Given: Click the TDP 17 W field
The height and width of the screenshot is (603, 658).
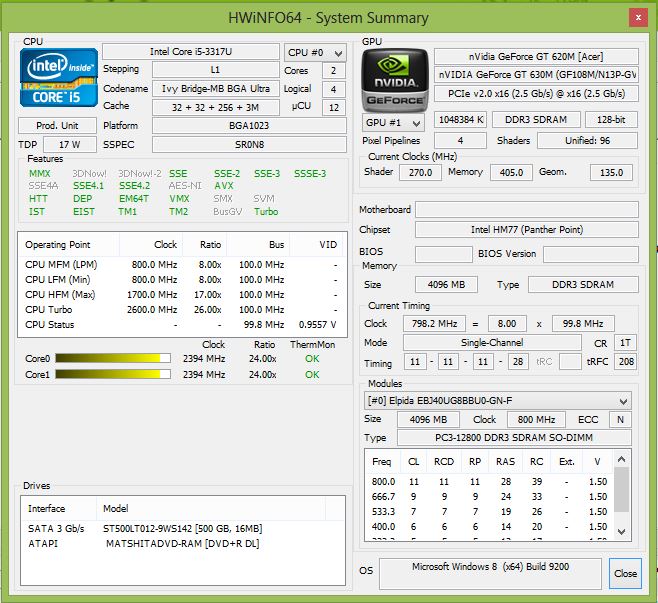Looking at the screenshot, I should tap(70, 144).
